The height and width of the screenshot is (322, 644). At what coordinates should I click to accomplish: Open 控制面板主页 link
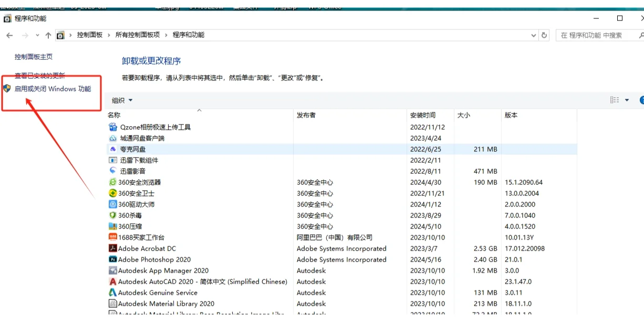click(34, 57)
